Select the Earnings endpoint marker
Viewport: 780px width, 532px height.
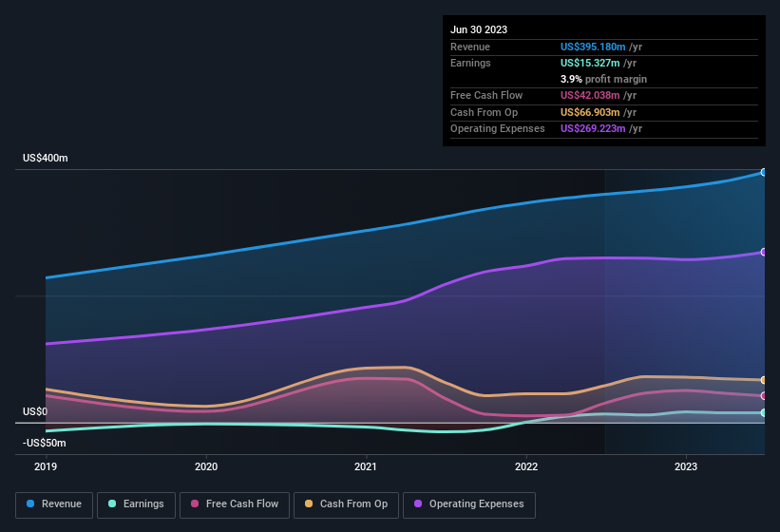click(764, 412)
